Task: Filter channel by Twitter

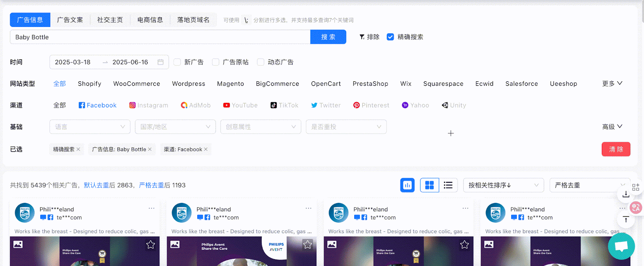Action: tap(326, 105)
